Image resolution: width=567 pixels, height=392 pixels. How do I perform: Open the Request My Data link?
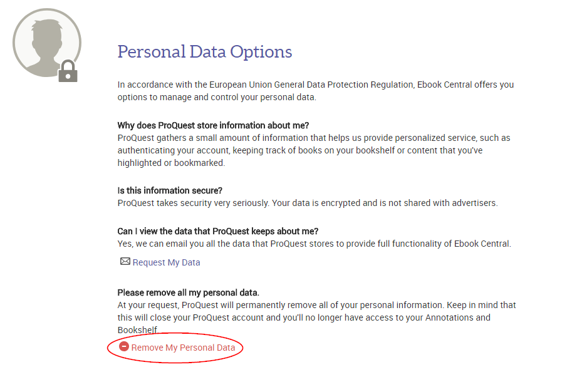(x=166, y=262)
